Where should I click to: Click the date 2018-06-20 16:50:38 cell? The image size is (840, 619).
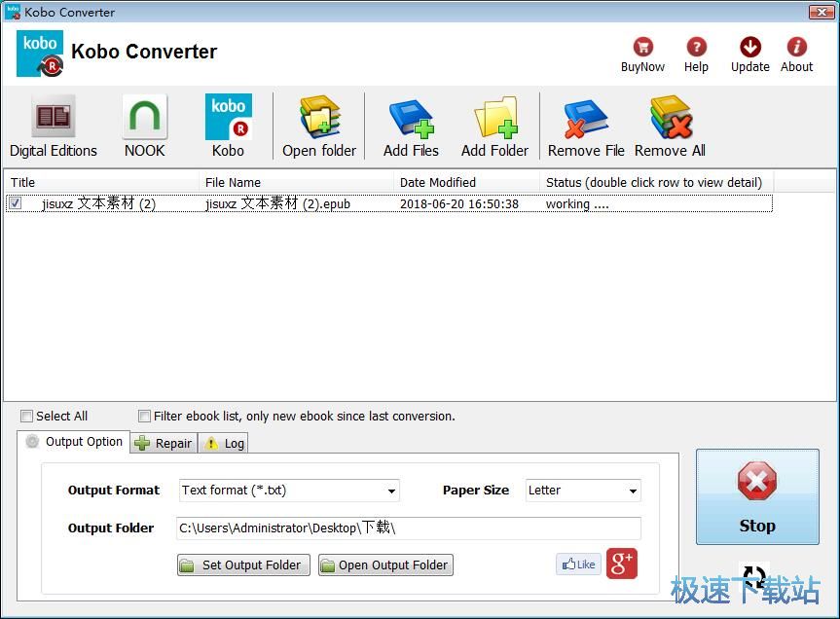459,204
